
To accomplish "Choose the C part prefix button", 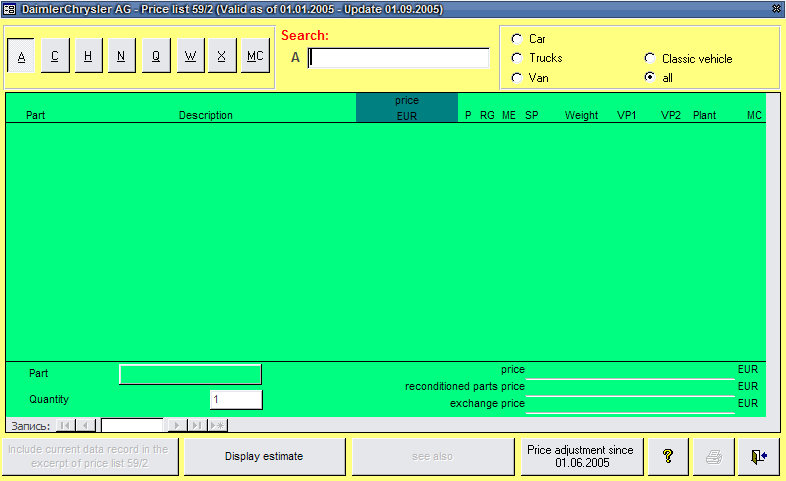I will click(55, 56).
